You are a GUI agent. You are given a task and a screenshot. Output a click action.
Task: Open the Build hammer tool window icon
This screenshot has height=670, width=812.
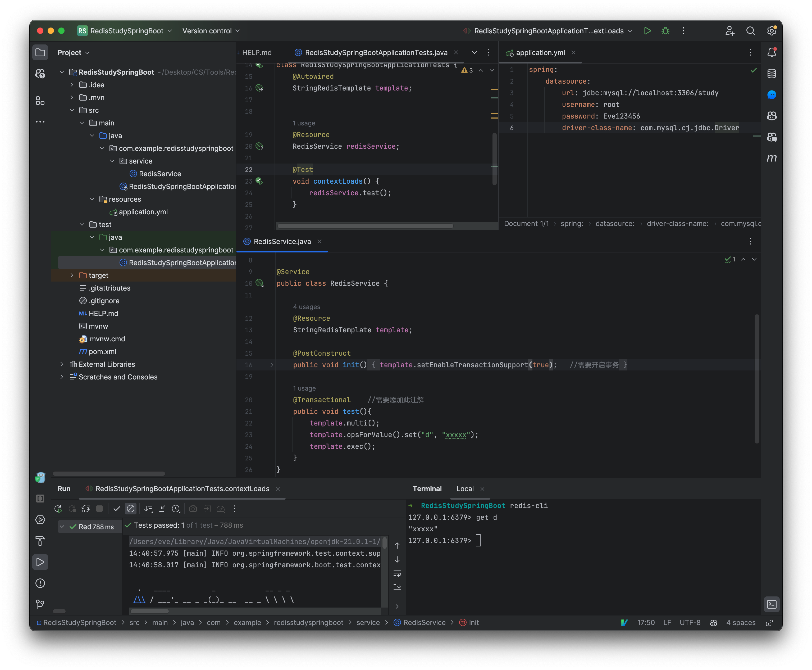[x=40, y=541]
